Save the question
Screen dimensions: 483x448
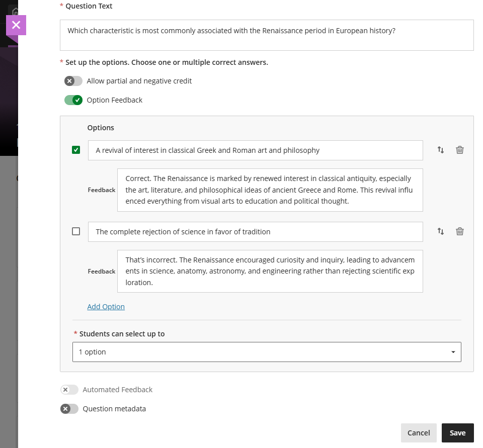coord(457,433)
